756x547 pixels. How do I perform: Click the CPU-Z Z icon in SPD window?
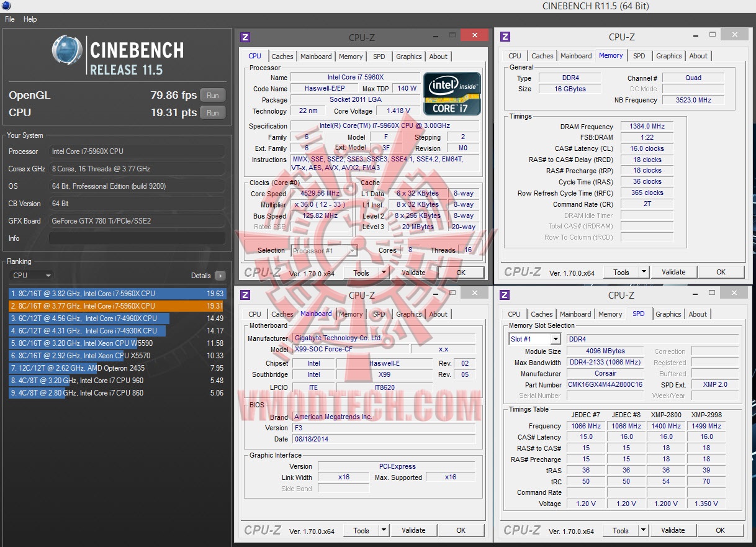505,295
